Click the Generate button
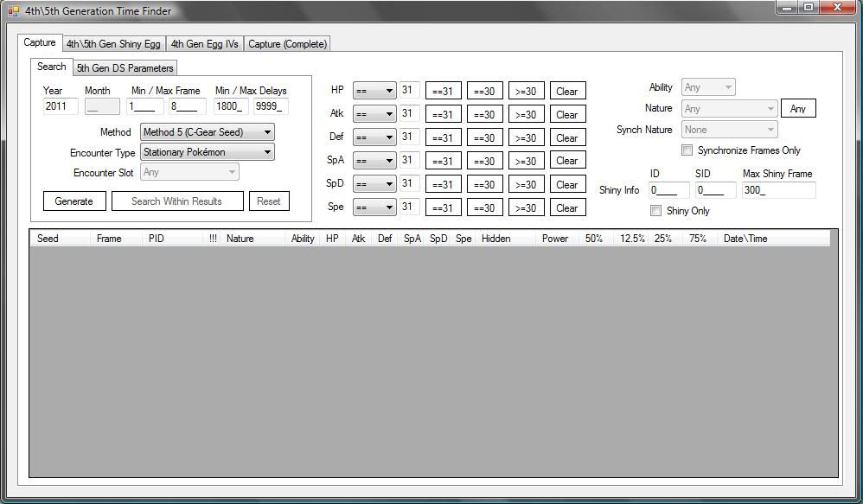The height and width of the screenshot is (504, 863). 74,201
